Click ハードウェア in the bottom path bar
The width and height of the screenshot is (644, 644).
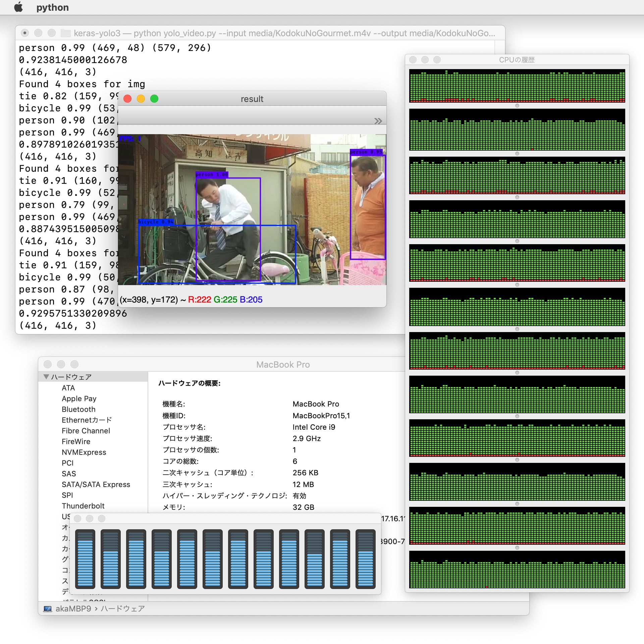point(123,609)
